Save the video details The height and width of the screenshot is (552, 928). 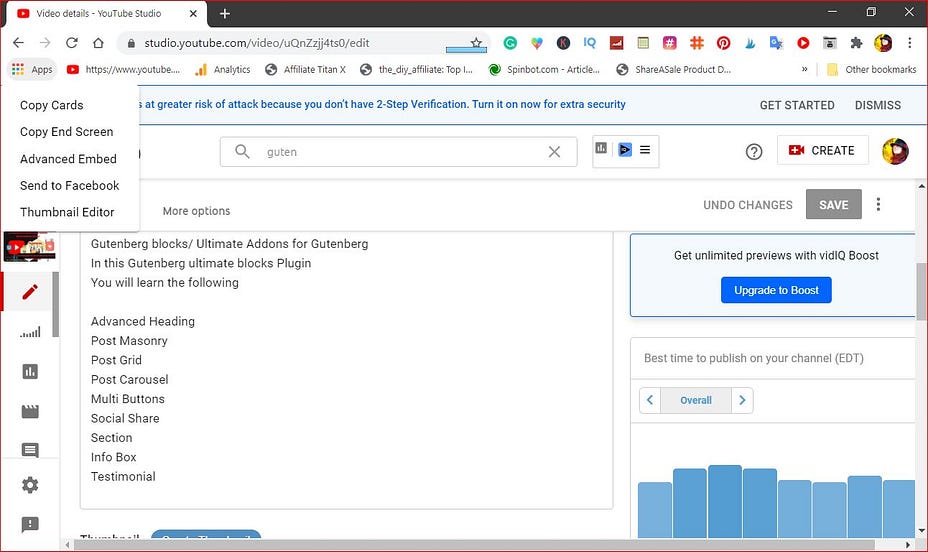pyautogui.click(x=833, y=205)
